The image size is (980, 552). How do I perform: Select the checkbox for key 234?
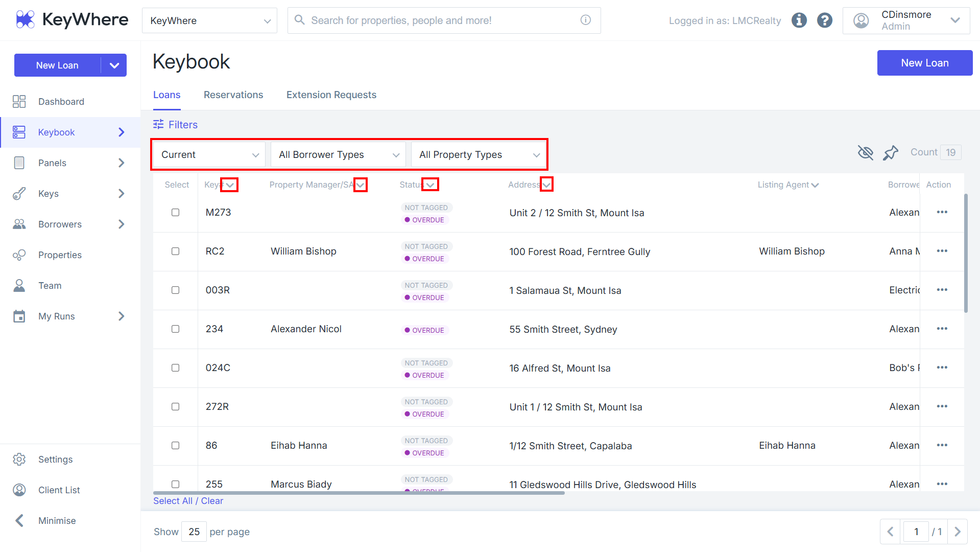pos(175,329)
